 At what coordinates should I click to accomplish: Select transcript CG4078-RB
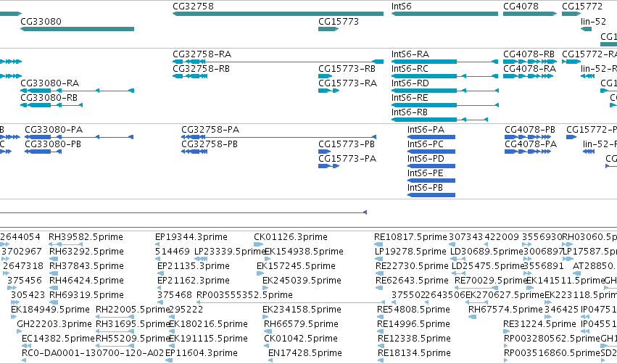point(529,54)
